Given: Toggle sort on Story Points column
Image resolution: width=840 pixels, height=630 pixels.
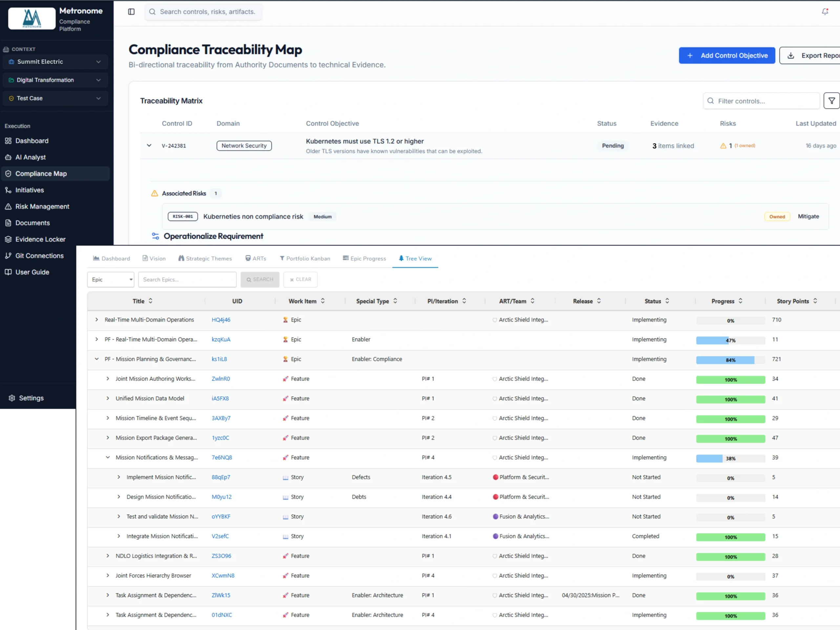Looking at the screenshot, I should click(815, 301).
